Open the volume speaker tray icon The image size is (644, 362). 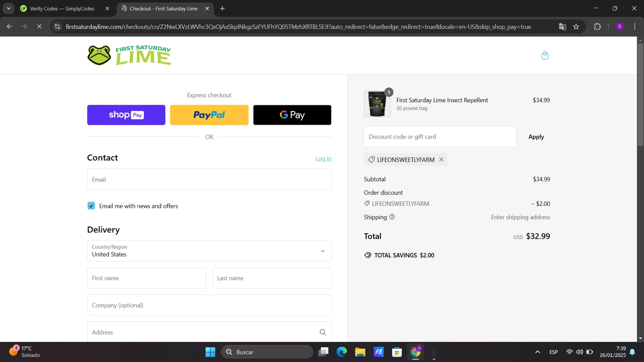(580, 352)
